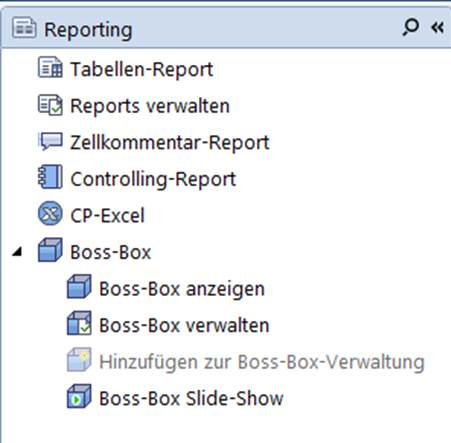
Task: Launch the Controlling-Report entry
Action: (153, 179)
